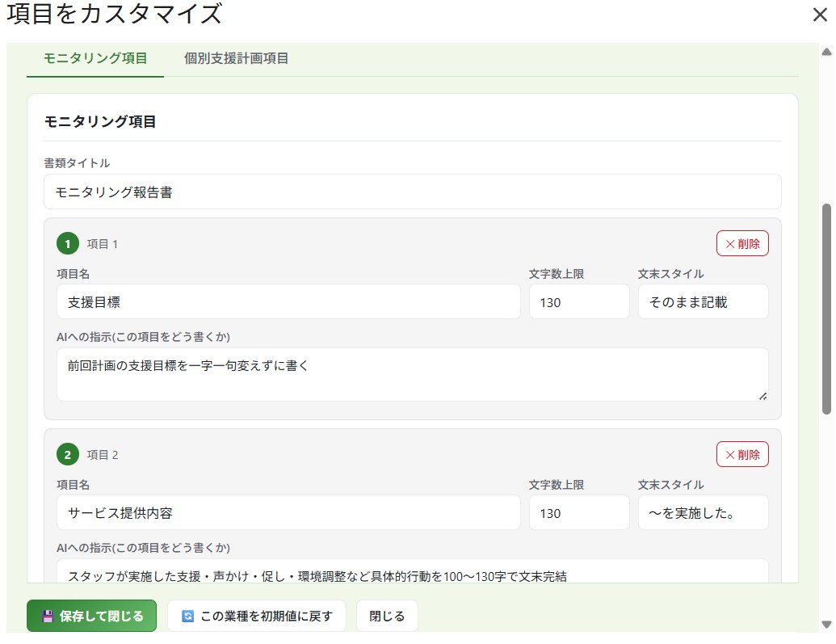Click the 項目をカスタマイズ dialog title

click(x=114, y=14)
